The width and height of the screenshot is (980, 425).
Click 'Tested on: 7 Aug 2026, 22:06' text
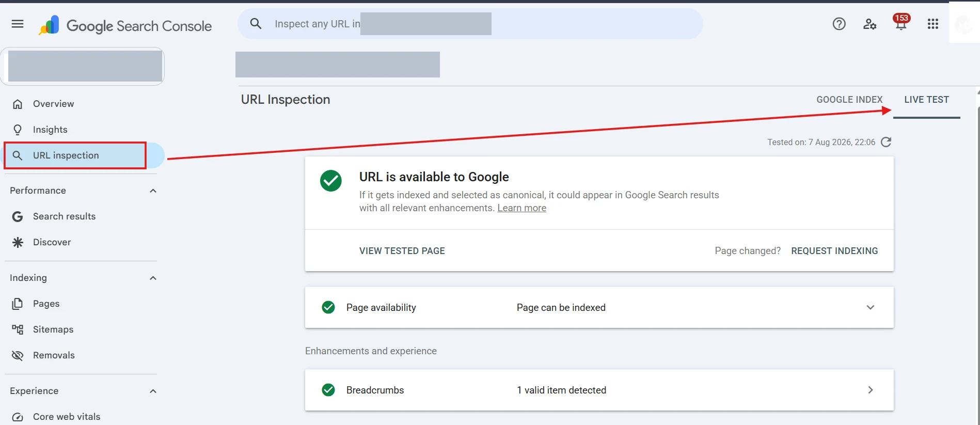(x=821, y=142)
